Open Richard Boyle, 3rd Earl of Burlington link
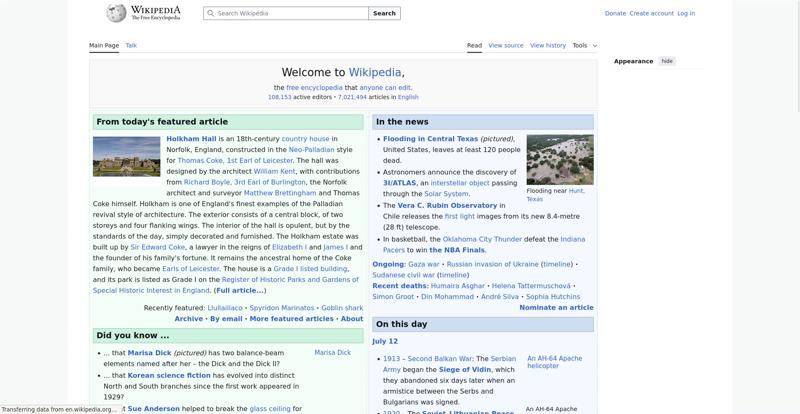This screenshot has width=800, height=414. coord(244,182)
